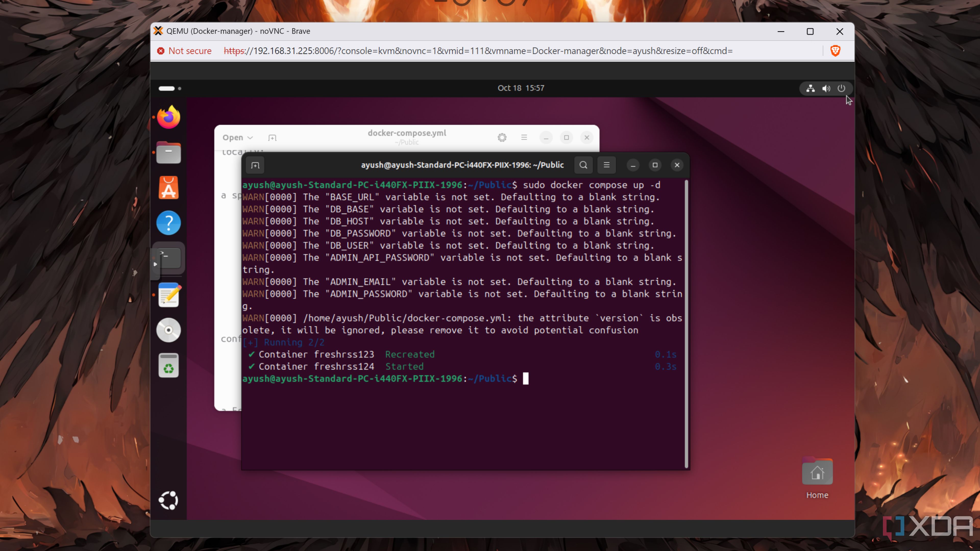Open the Home folder desktop icon
This screenshot has width=980, height=551.
click(x=817, y=478)
